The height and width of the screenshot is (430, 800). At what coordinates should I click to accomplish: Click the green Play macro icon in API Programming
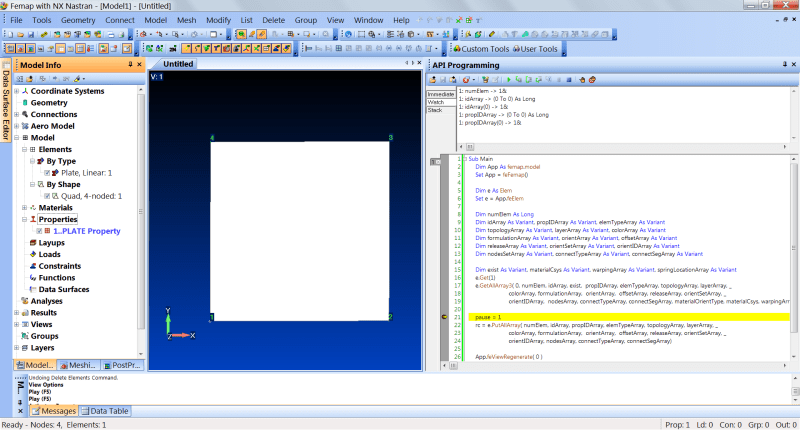(509, 80)
